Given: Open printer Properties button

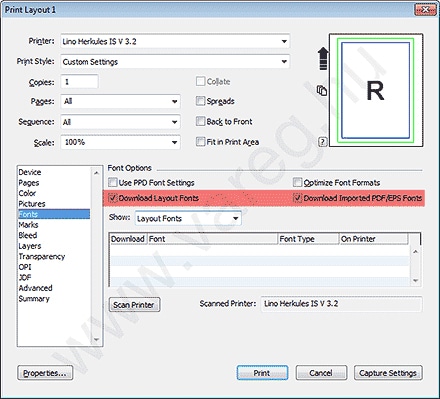Looking at the screenshot, I should point(45,373).
